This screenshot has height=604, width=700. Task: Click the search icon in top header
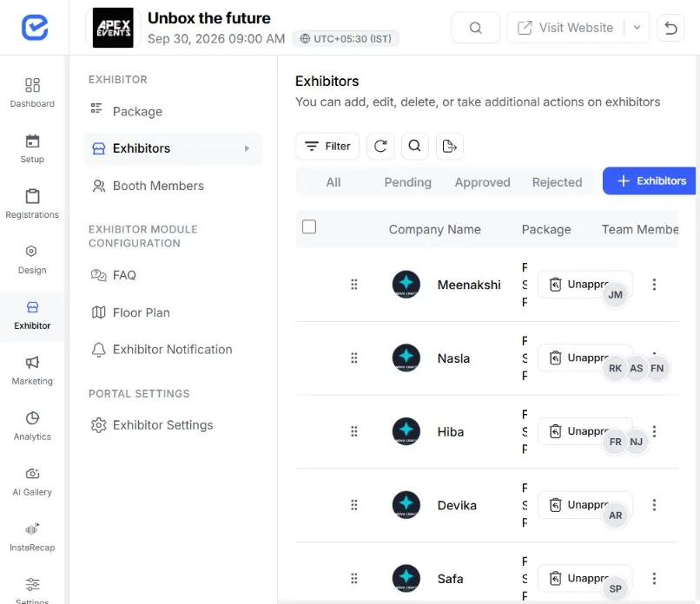(475, 28)
